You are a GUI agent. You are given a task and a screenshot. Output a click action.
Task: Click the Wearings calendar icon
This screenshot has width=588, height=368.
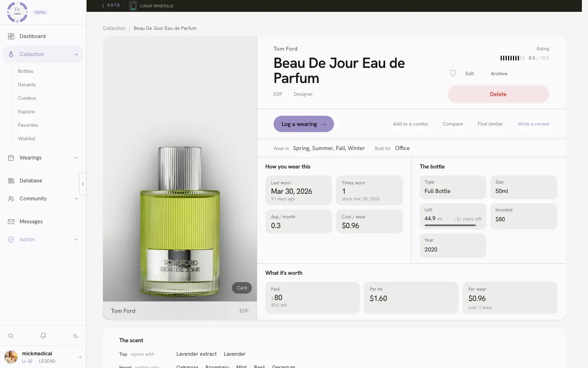(11, 158)
